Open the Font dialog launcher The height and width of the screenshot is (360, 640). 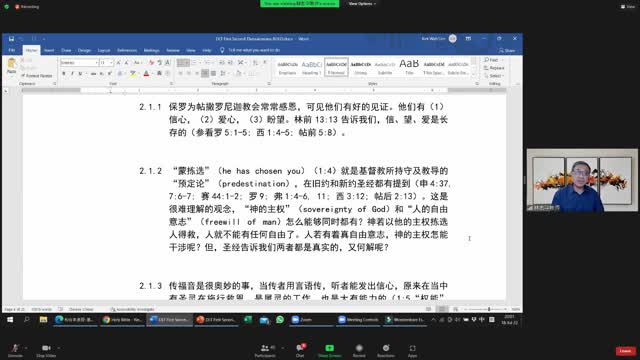click(x=171, y=84)
